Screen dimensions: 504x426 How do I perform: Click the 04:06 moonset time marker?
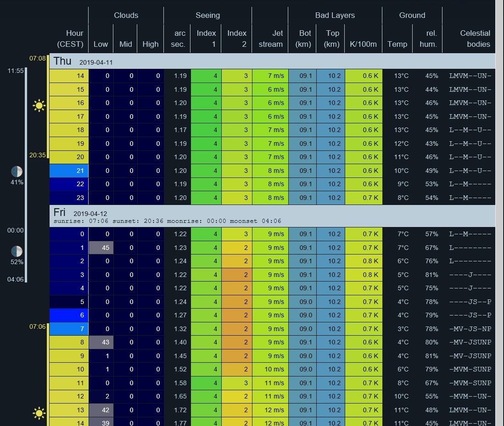(x=16, y=279)
